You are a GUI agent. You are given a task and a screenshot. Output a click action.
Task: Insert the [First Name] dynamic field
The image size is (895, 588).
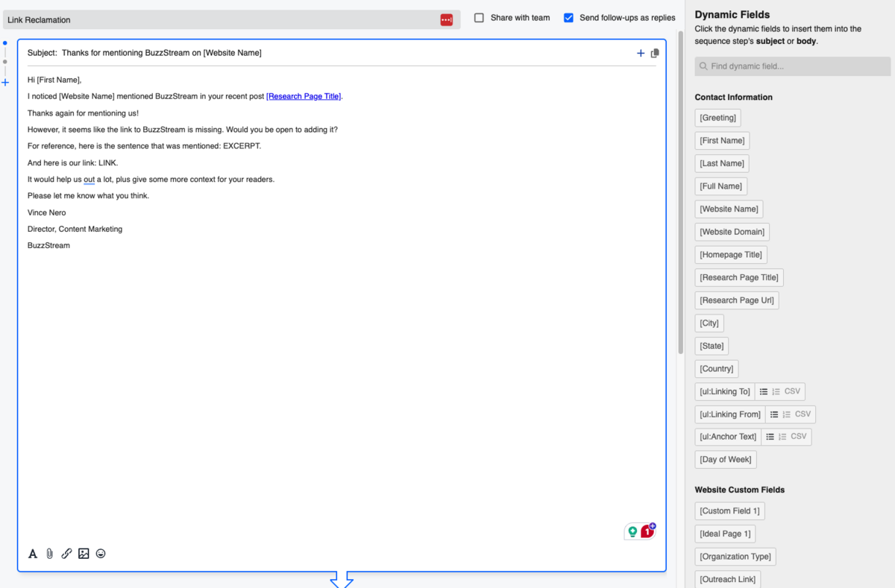point(721,140)
